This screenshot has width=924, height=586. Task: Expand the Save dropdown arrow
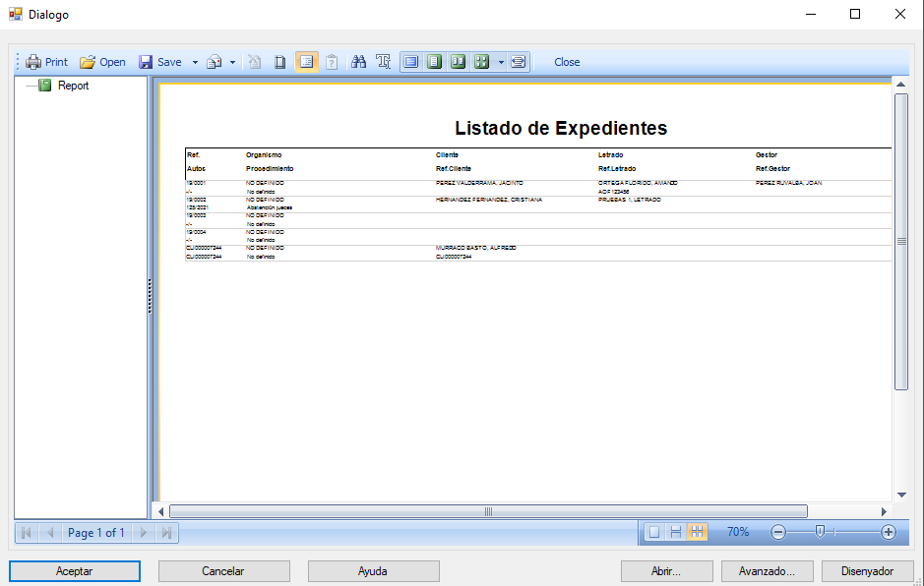tap(195, 62)
